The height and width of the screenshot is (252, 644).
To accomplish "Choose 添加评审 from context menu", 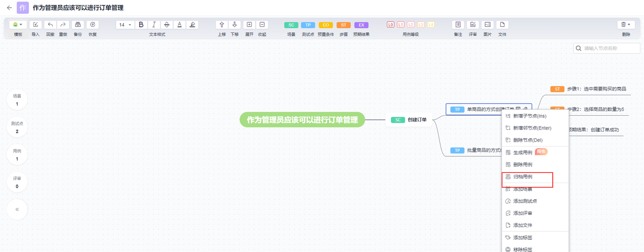I will (535, 213).
